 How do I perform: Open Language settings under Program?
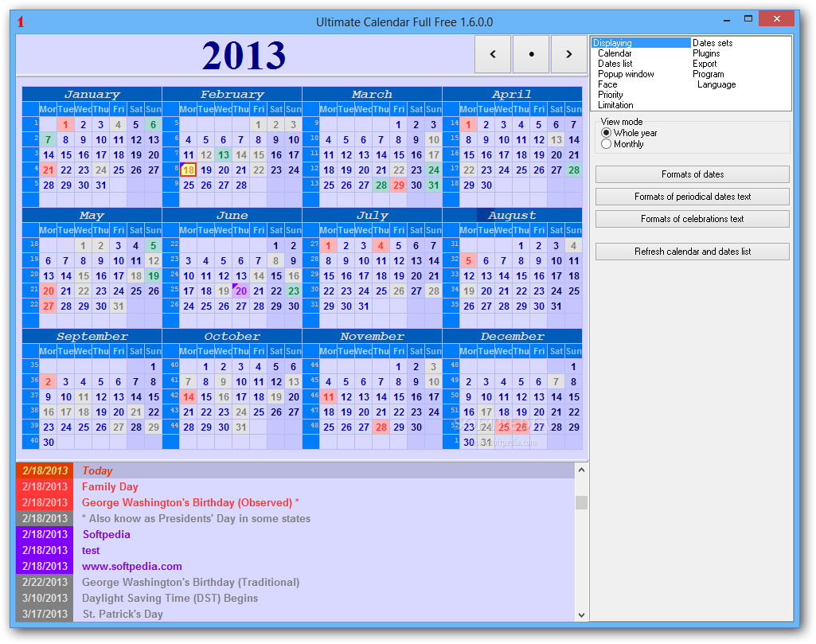(716, 84)
